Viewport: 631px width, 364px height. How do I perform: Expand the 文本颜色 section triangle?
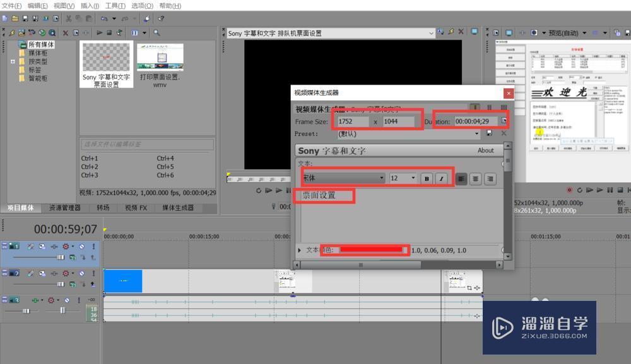299,250
